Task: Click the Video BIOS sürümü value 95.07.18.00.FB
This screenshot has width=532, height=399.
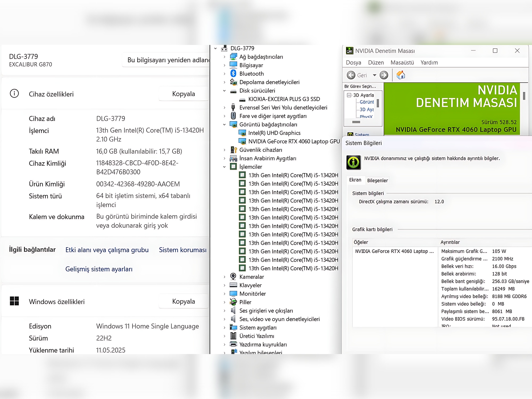Action: pyautogui.click(x=508, y=319)
